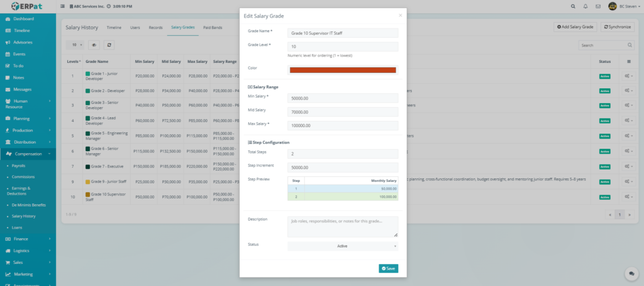Open the Status dropdown showing Active
The image size is (644, 286).
tap(343, 246)
